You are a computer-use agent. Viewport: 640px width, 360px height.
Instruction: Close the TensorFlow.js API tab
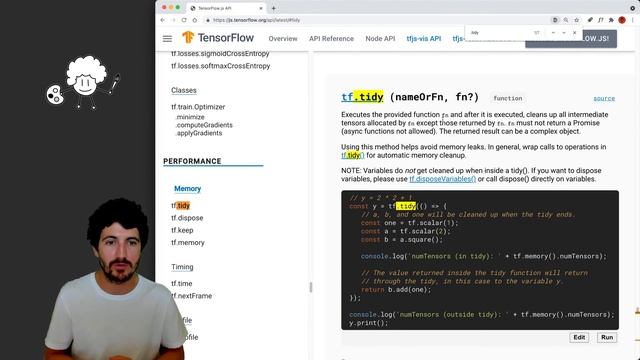coord(261,8)
